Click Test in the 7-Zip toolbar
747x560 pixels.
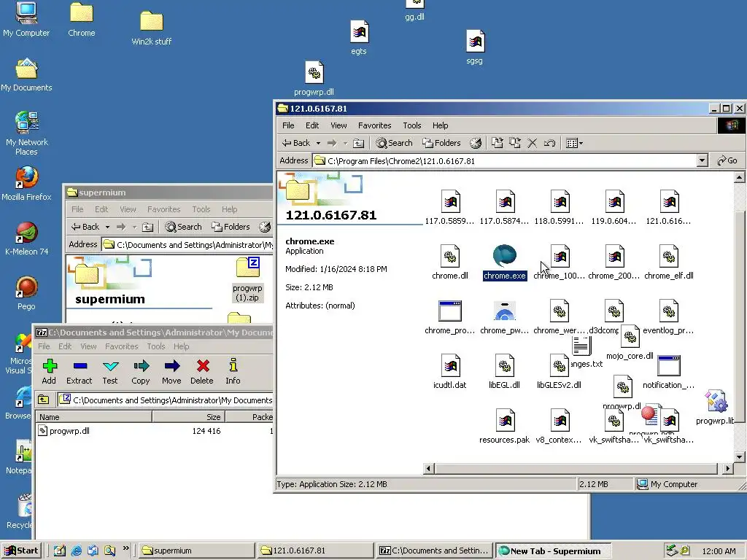[110, 371]
